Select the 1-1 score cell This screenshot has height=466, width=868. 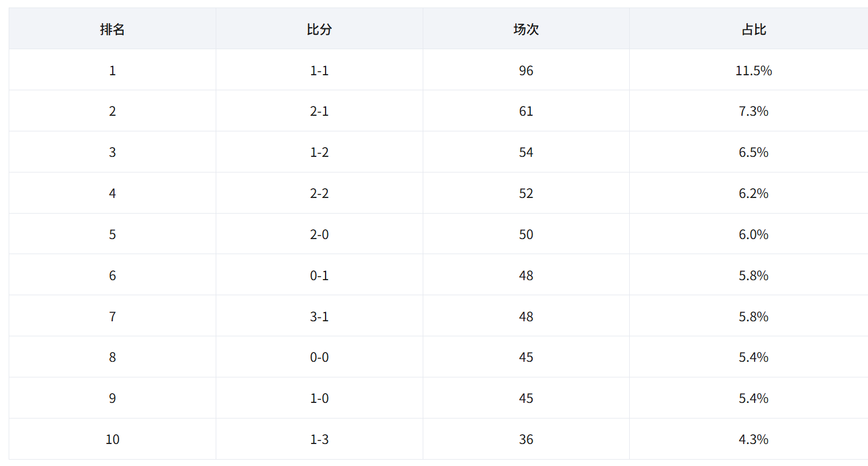click(319, 70)
